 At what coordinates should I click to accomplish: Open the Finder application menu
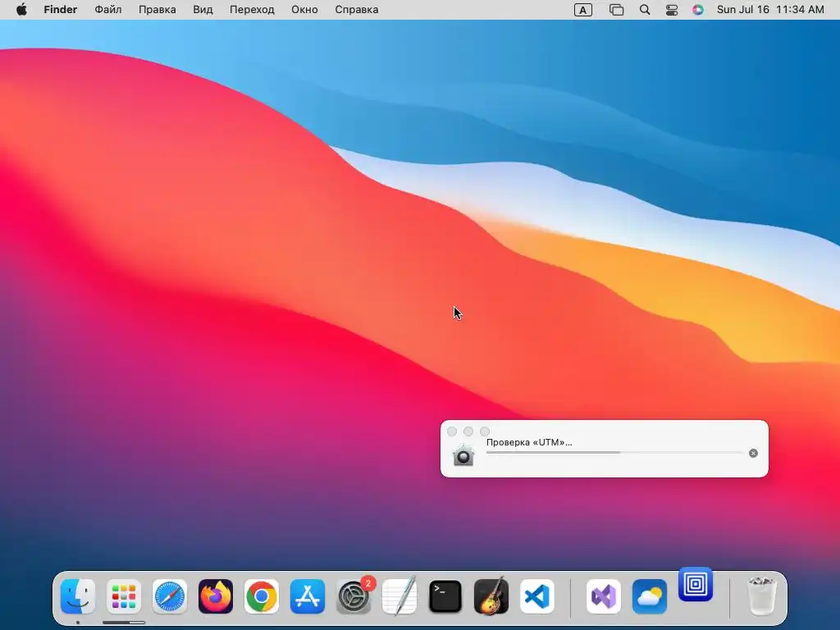61,10
